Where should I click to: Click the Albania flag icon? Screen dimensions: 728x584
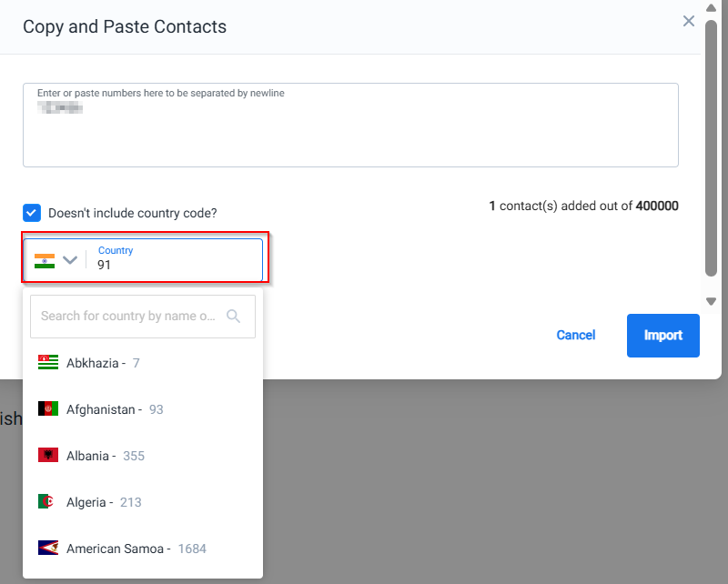48,456
